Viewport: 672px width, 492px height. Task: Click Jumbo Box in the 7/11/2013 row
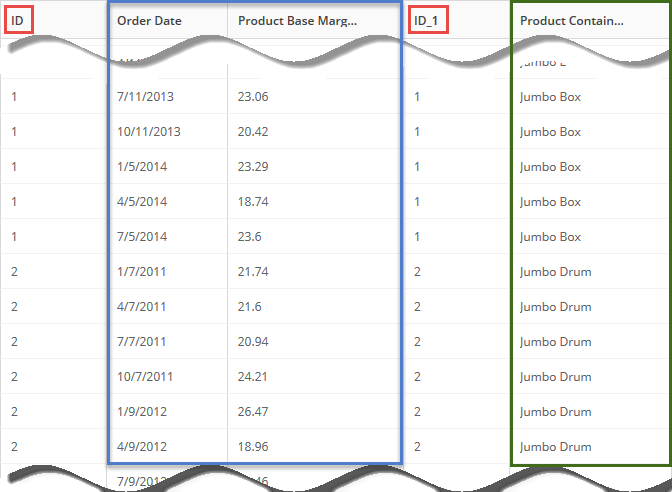(x=550, y=97)
